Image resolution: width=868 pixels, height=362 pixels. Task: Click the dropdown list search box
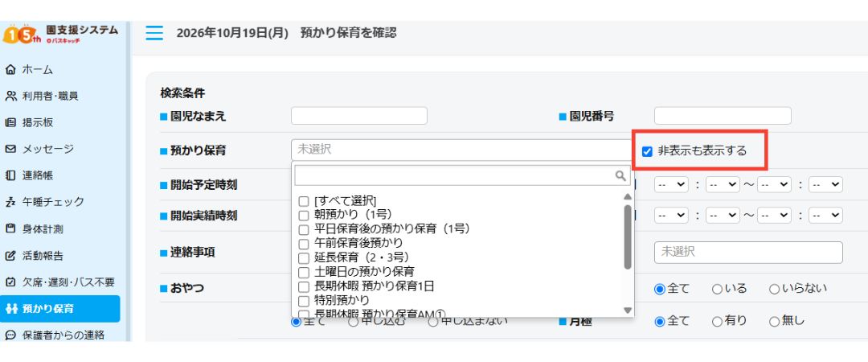click(462, 175)
